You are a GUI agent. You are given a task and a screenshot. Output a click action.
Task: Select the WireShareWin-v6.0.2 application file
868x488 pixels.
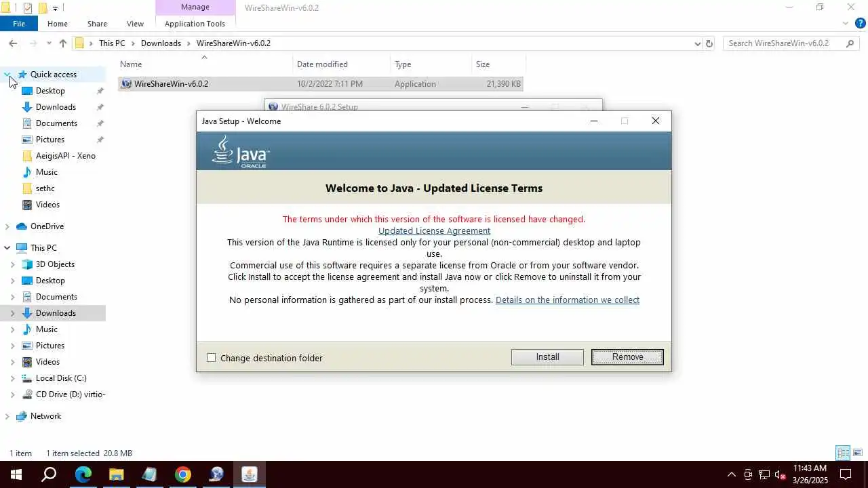(320, 84)
